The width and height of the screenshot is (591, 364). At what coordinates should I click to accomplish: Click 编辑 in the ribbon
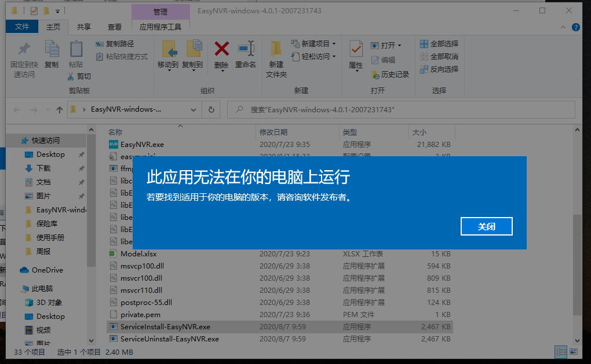(384, 60)
